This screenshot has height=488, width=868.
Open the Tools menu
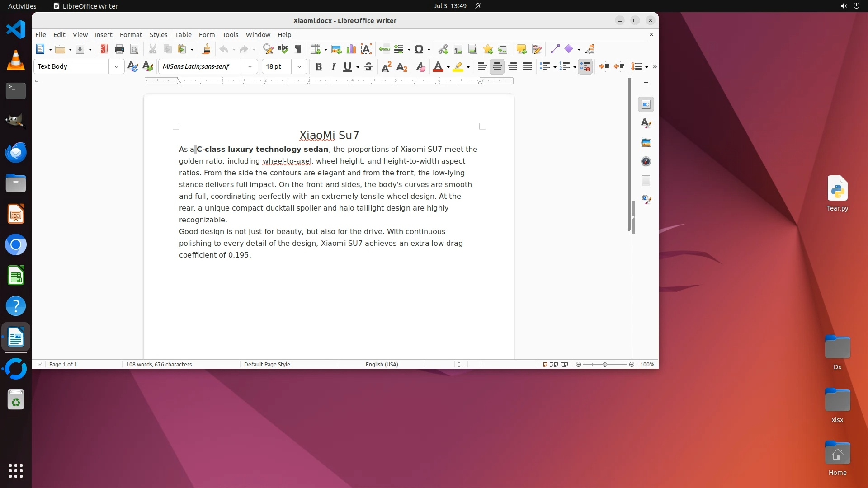(x=230, y=35)
